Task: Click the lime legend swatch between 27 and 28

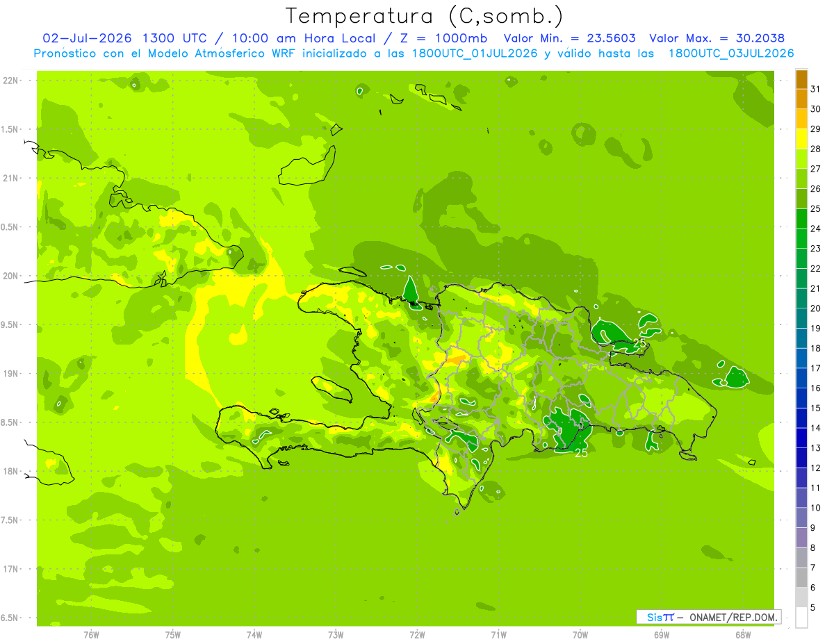Action: (801, 159)
